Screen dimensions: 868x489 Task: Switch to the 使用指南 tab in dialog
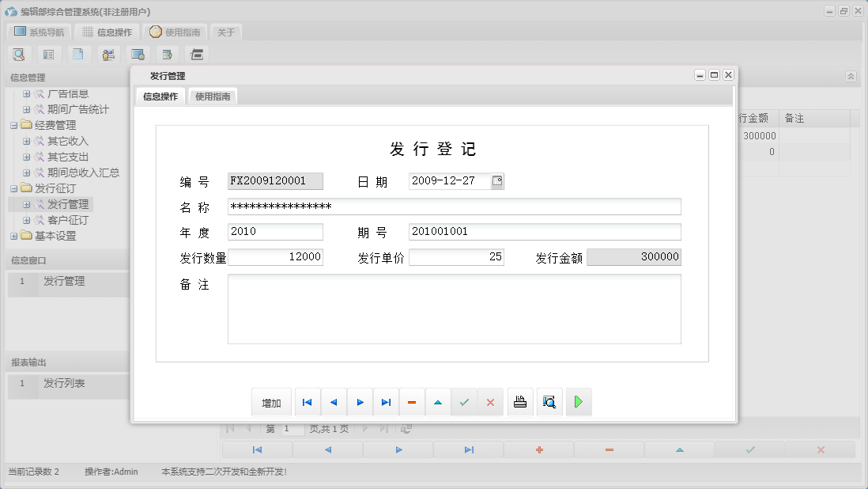point(212,96)
